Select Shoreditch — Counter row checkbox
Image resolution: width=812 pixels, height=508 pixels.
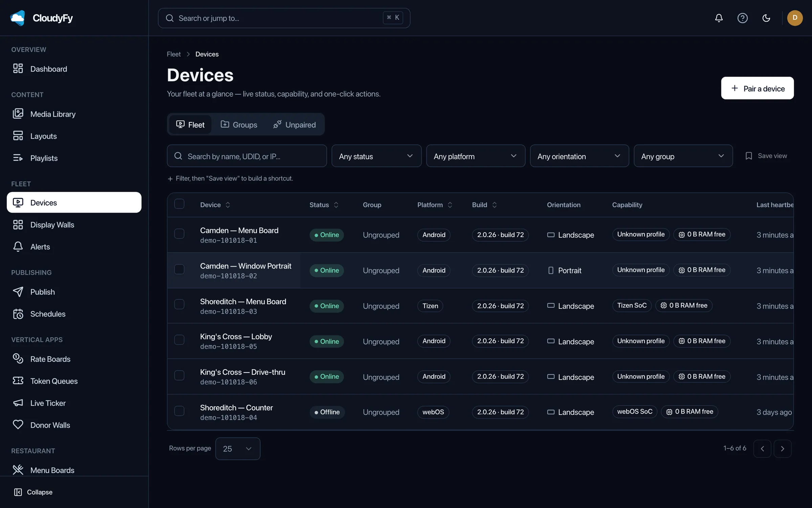pyautogui.click(x=179, y=411)
